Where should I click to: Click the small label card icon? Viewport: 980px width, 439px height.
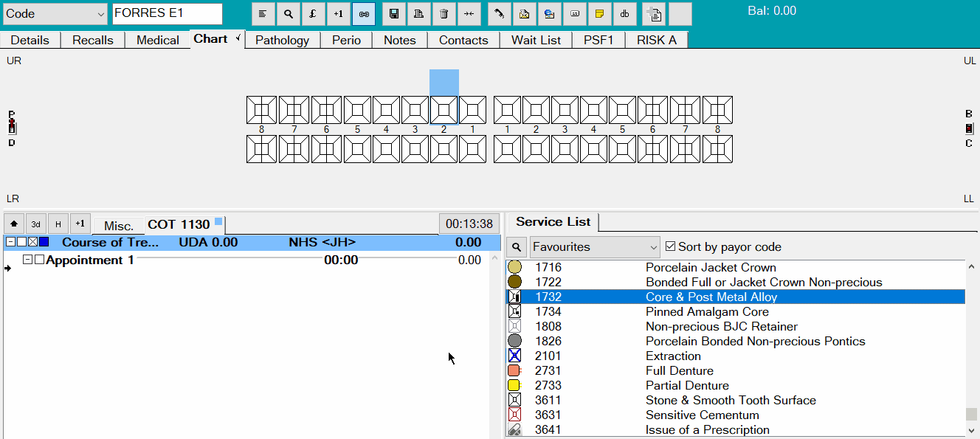click(574, 14)
